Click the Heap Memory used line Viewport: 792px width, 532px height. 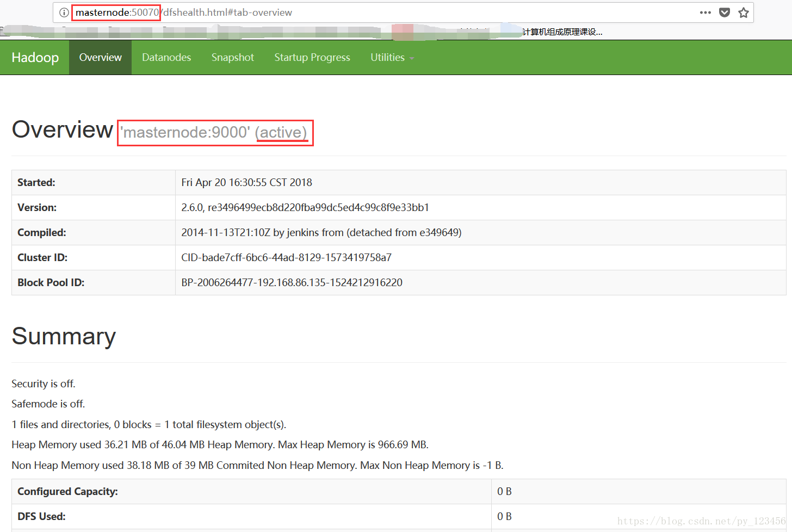click(x=220, y=445)
